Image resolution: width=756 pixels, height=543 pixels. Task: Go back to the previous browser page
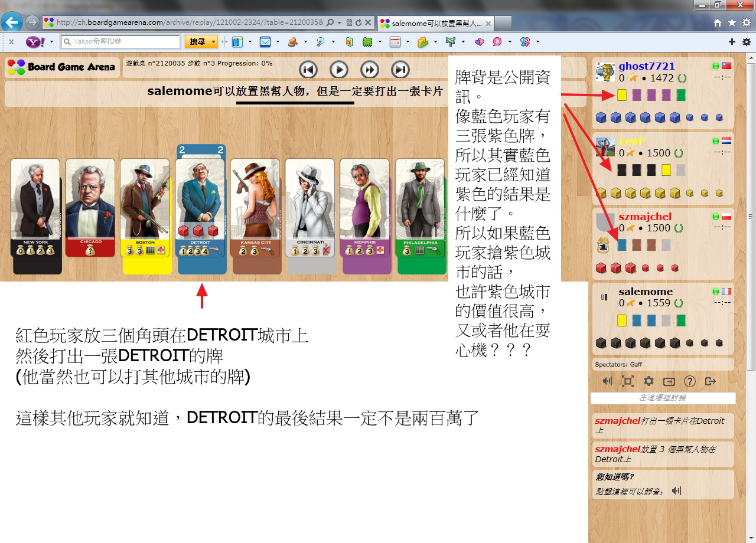click(12, 22)
